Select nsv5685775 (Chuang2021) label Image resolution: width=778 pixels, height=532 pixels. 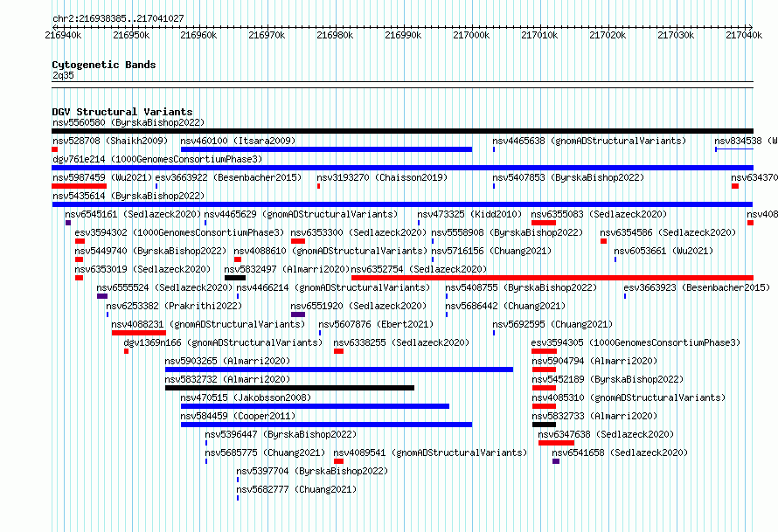tap(265, 453)
